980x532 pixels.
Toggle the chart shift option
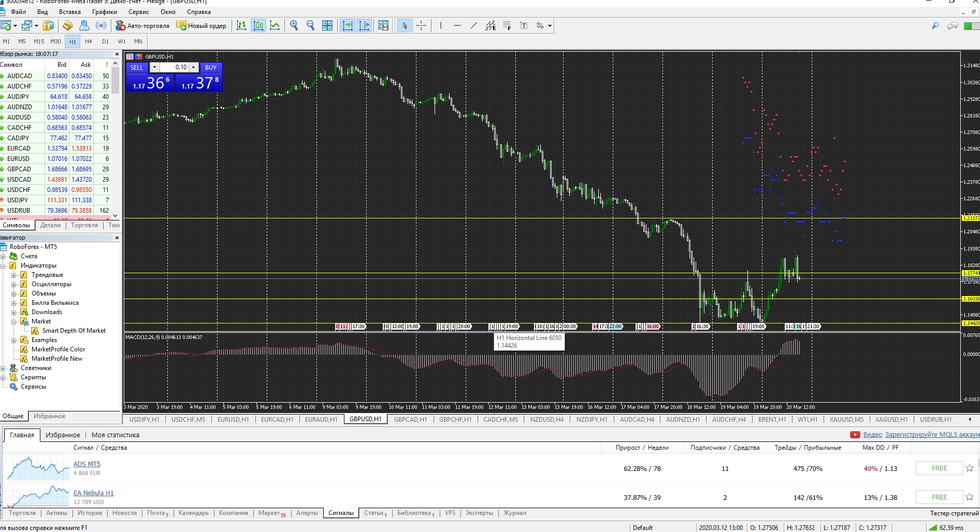(x=365, y=25)
